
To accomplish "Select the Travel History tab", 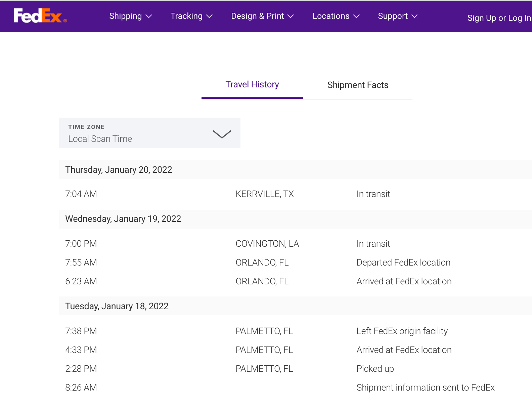I will 252,84.
